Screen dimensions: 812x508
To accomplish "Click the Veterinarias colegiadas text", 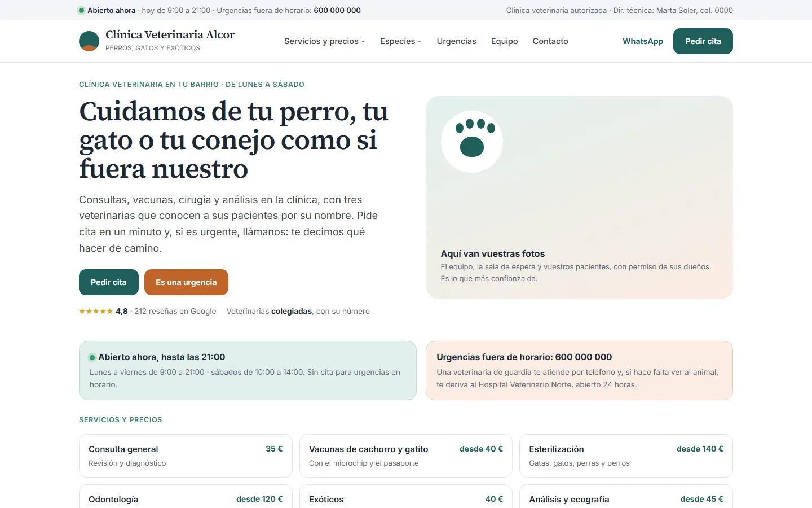I will pos(269,312).
